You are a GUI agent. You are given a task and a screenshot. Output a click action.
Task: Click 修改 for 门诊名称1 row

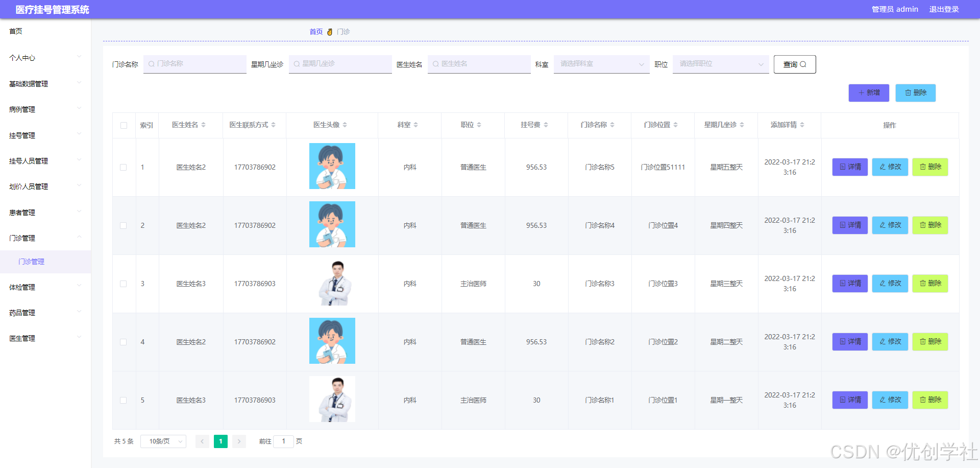click(890, 400)
